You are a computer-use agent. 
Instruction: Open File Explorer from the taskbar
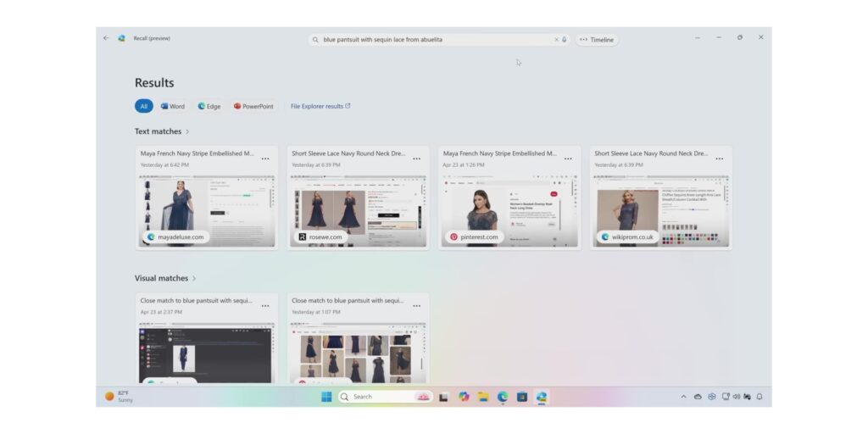coord(483,397)
